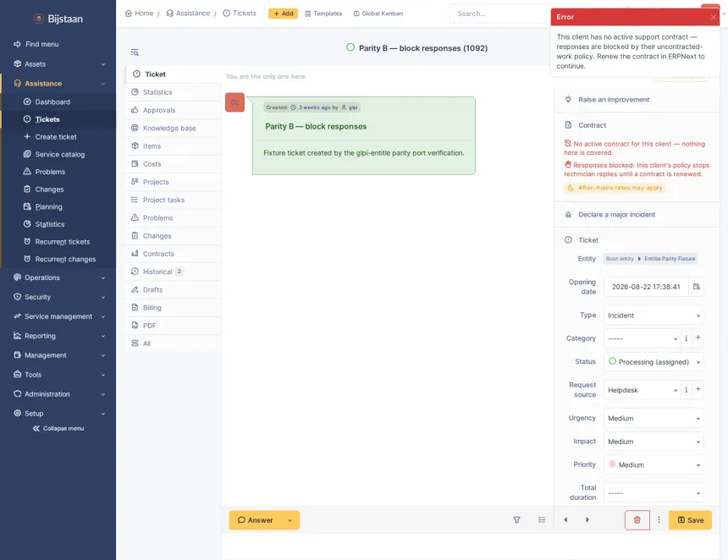728x560 pixels.
Task: Click the Home breadcrumb icon
Action: click(x=129, y=14)
